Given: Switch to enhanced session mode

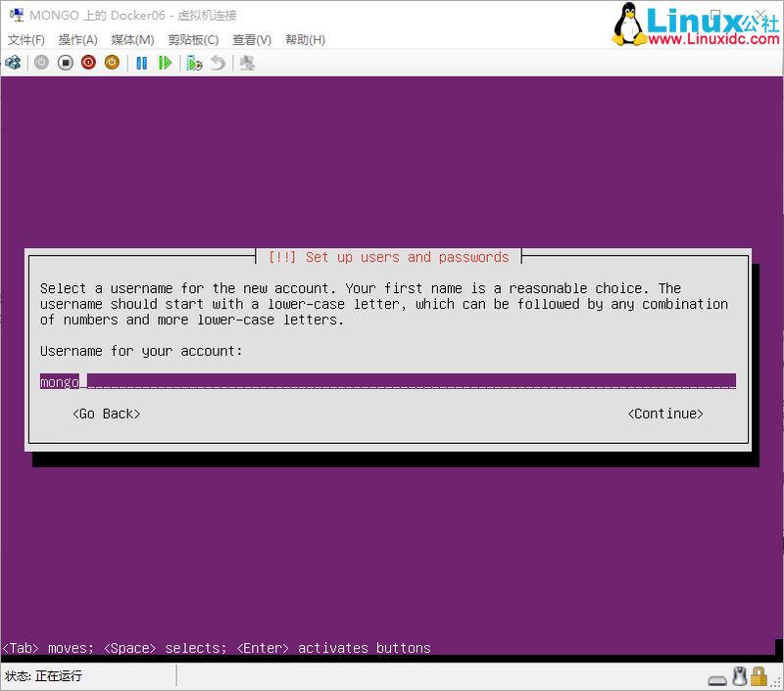Looking at the screenshot, I should point(247,62).
